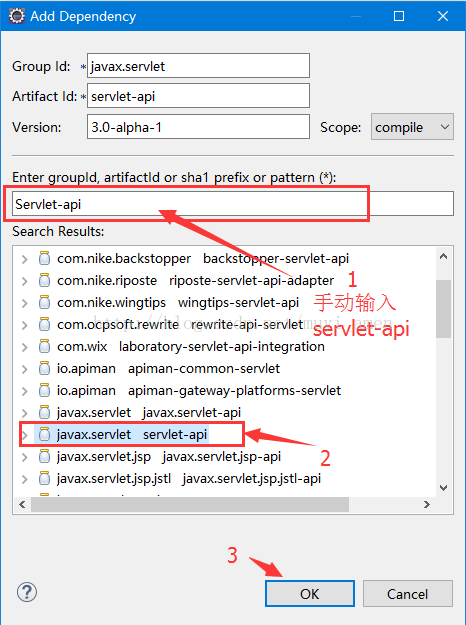Expand the com.ocpsoft.rewrite result
This screenshot has height=625, width=466.
click(25, 325)
